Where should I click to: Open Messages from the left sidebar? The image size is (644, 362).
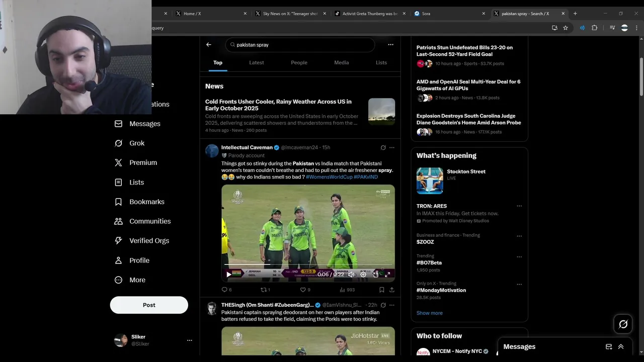(x=137, y=124)
